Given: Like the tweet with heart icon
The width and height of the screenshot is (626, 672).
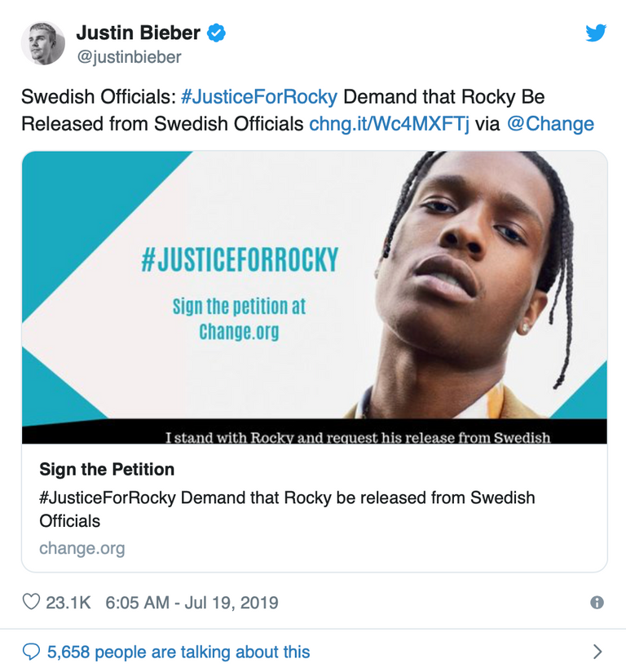Looking at the screenshot, I should pyautogui.click(x=31, y=603).
